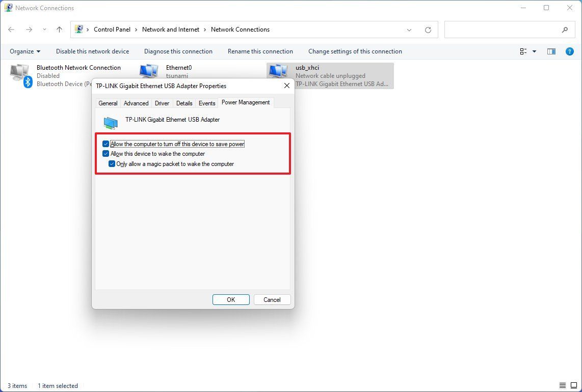Disable allow this device to wake the computer
Viewport: 582px width, 392px height.
tap(106, 153)
